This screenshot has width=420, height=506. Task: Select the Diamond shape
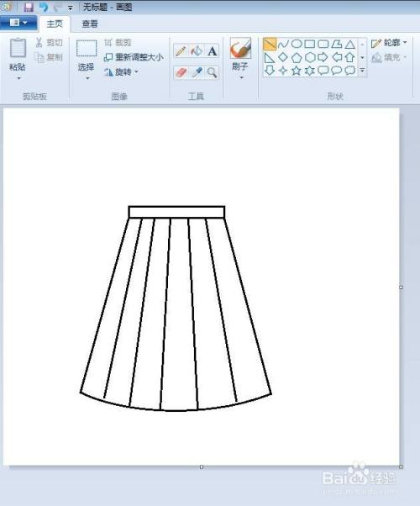(283, 57)
